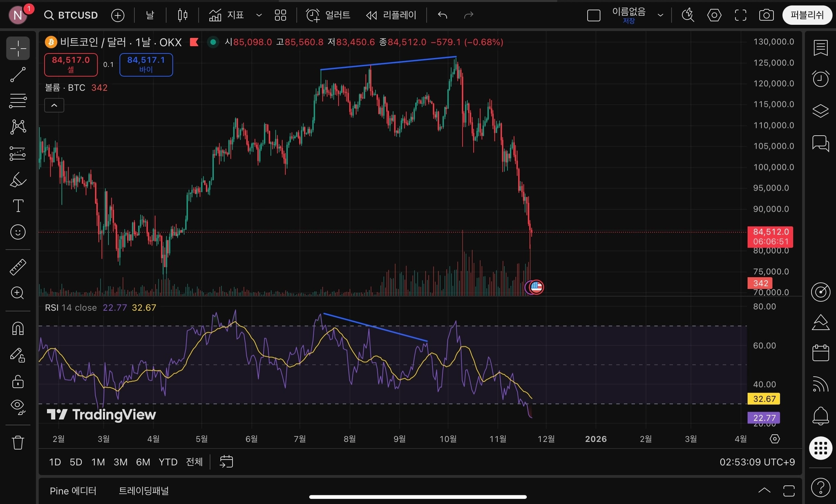Select the 3M time range

pos(120,462)
